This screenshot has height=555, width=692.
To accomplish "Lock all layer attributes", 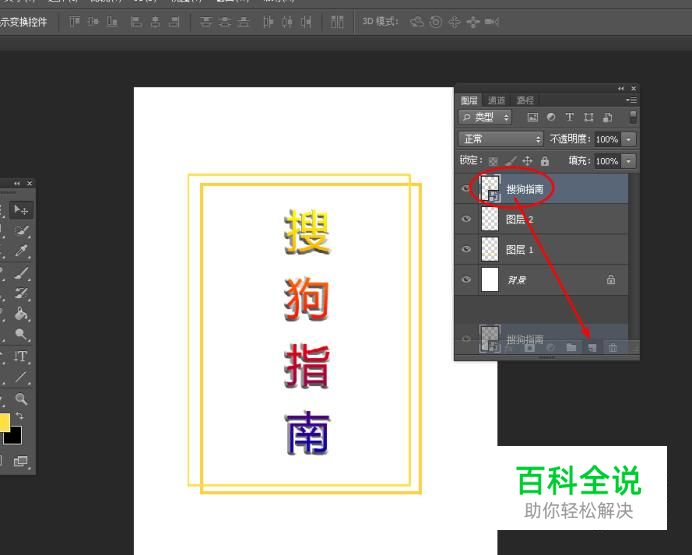I will (x=545, y=161).
